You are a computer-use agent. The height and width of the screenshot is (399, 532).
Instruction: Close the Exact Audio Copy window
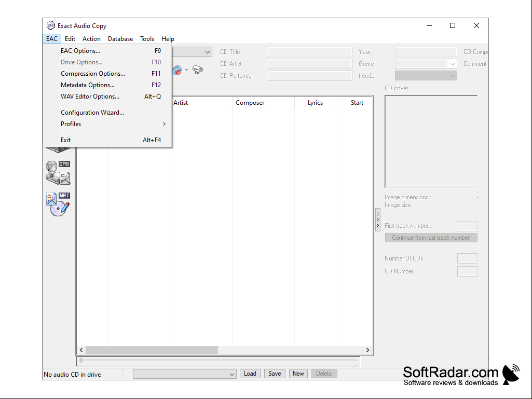(x=476, y=25)
